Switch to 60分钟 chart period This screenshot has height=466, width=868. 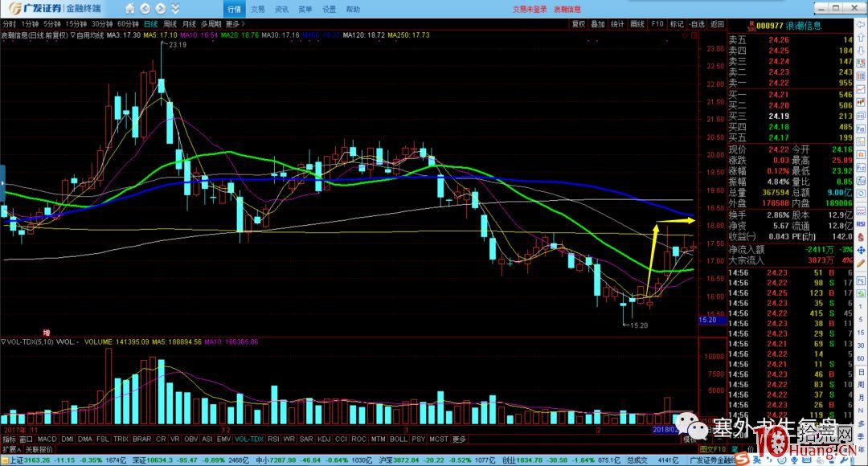pyautogui.click(x=128, y=24)
